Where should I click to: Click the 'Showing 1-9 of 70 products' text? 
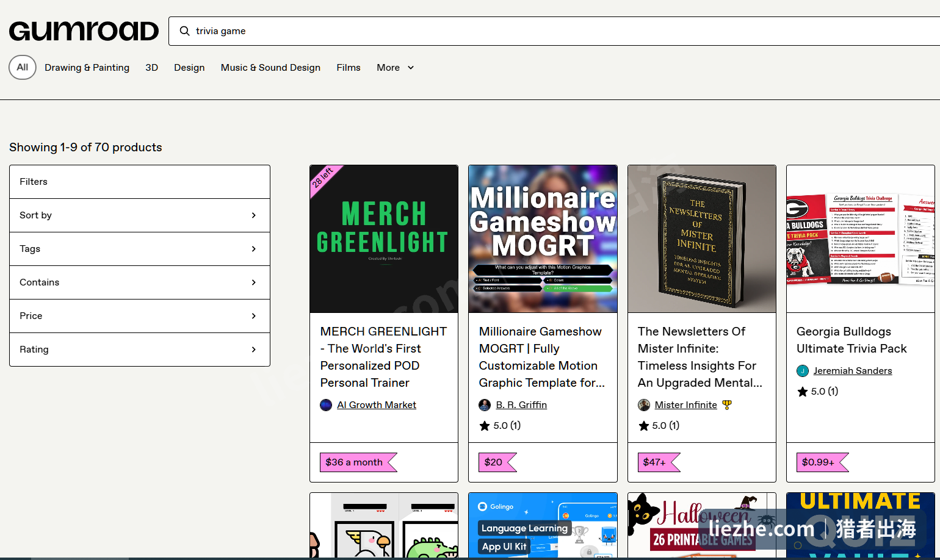click(85, 148)
